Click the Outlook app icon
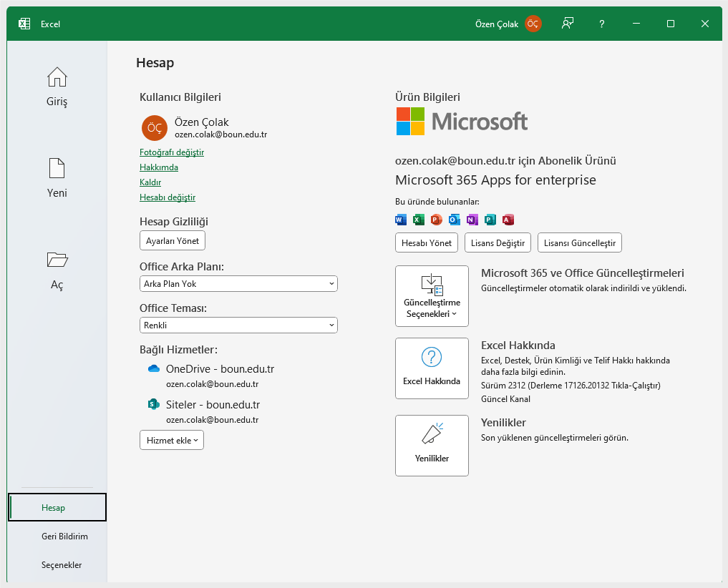728x588 pixels. pyautogui.click(x=455, y=220)
